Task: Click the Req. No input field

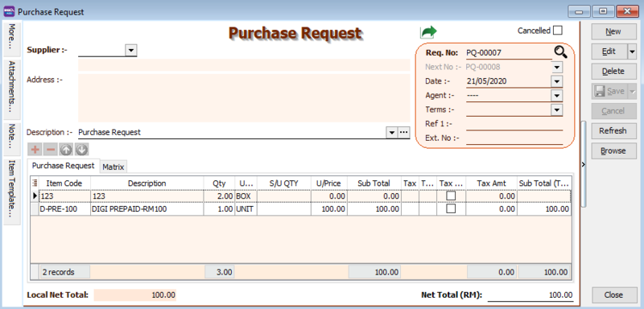Action: tap(509, 52)
